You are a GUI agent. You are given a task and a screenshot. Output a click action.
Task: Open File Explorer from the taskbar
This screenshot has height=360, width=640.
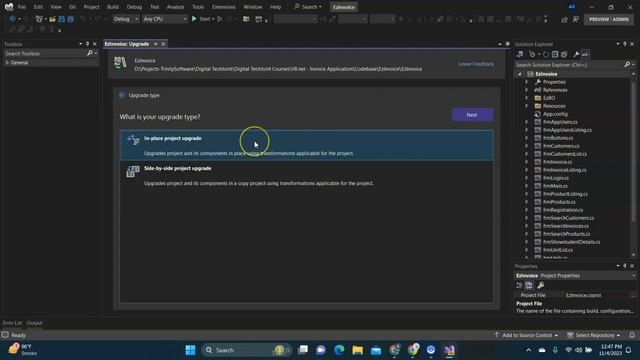coord(358,350)
